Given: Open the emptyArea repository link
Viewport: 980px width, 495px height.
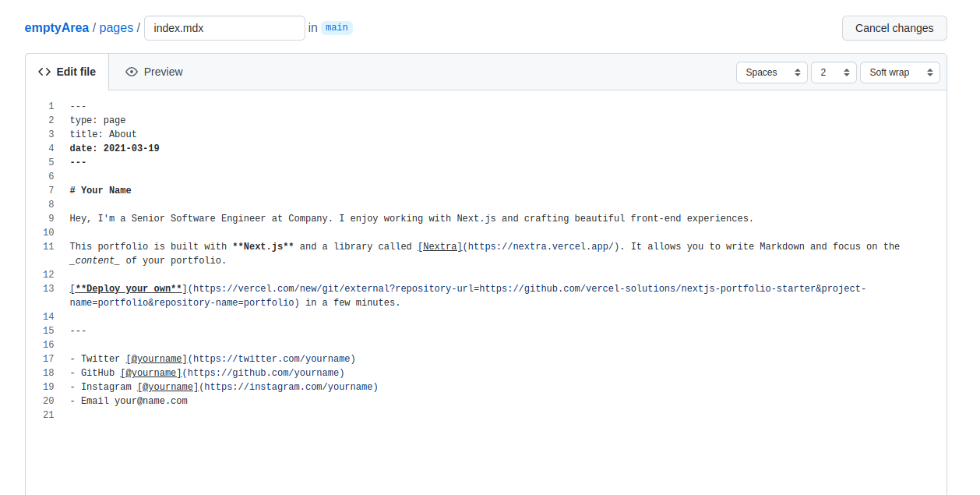Looking at the screenshot, I should (x=57, y=28).
